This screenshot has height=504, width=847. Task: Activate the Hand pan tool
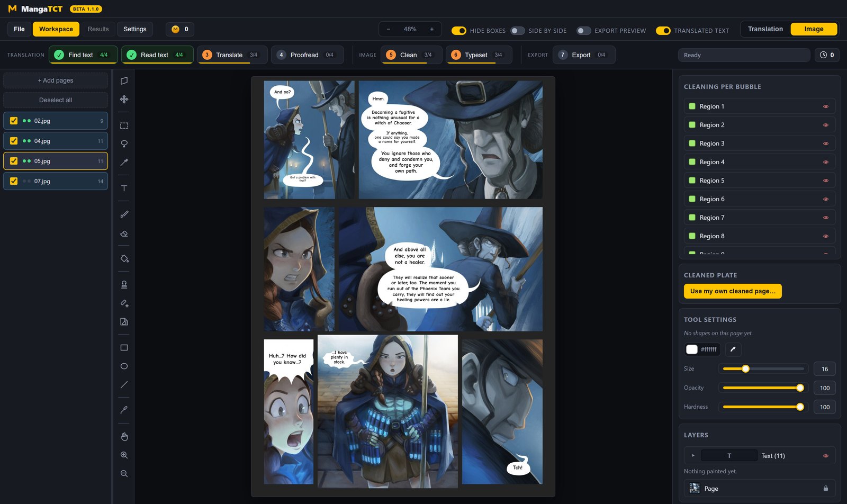124,437
